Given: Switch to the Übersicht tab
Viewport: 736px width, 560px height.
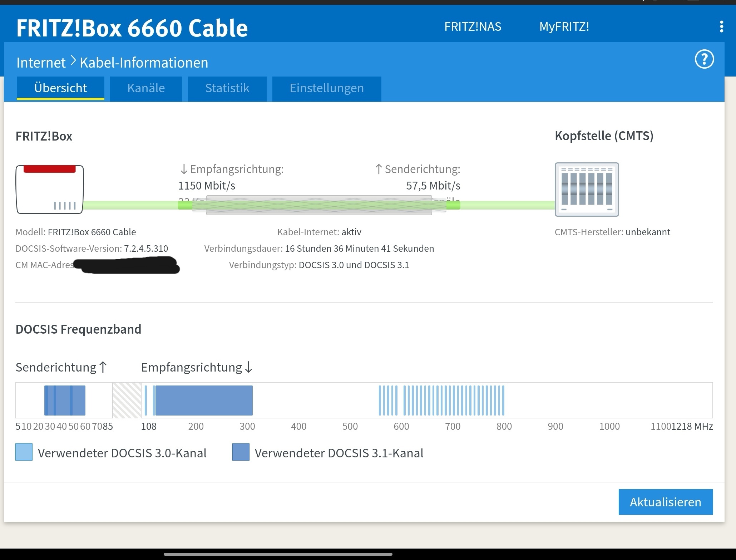Looking at the screenshot, I should pos(60,88).
